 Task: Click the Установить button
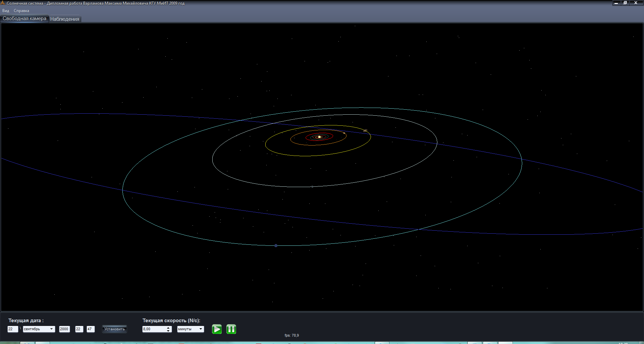click(x=114, y=329)
